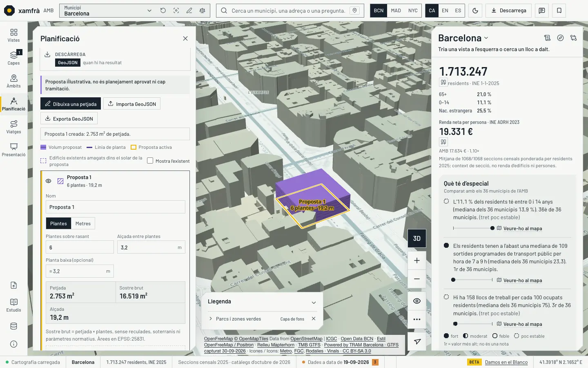
Task: Click the notes list icon beside Barcelona title
Action: point(548,38)
